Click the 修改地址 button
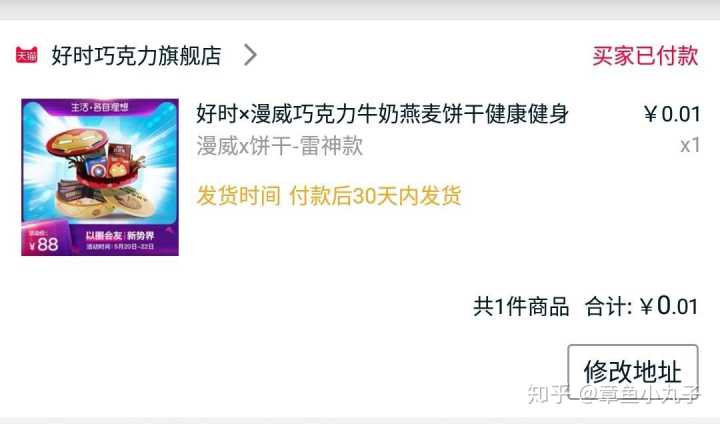This screenshot has height=424, width=720. pos(633,372)
